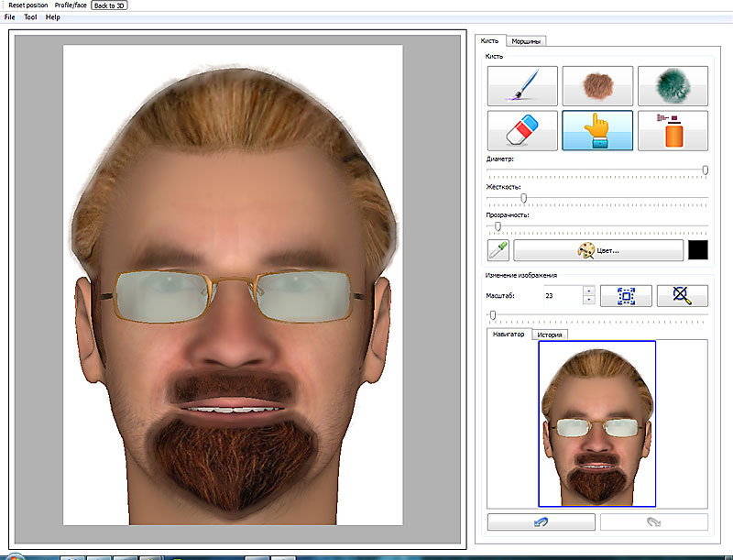Click the black color swatch

point(699,250)
